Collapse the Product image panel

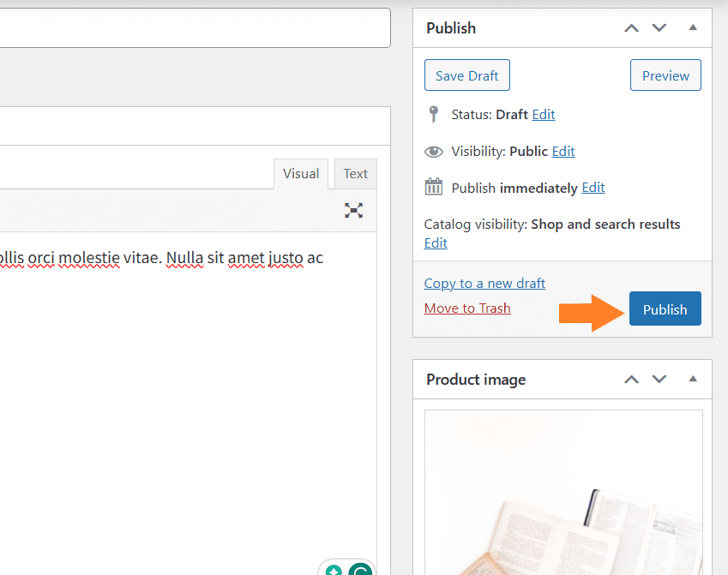click(693, 379)
